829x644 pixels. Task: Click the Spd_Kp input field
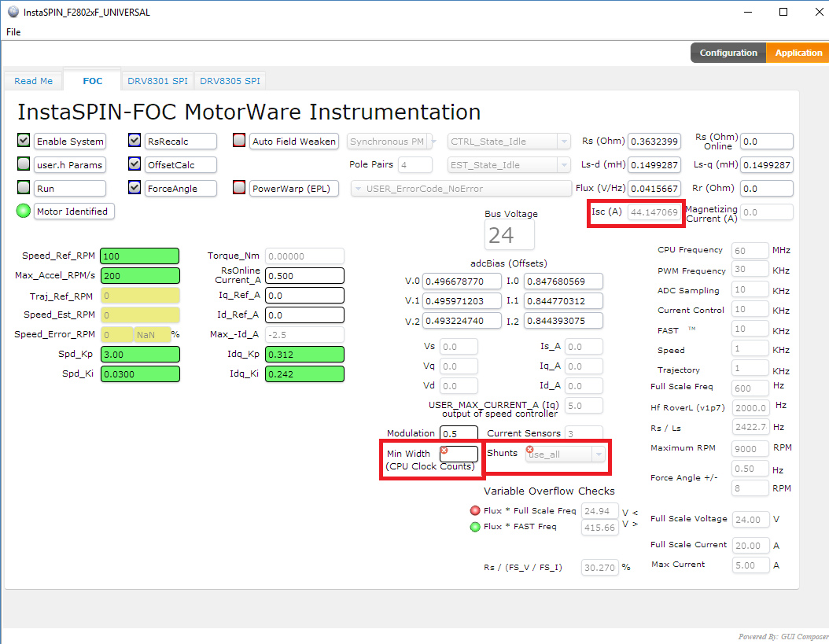point(139,355)
